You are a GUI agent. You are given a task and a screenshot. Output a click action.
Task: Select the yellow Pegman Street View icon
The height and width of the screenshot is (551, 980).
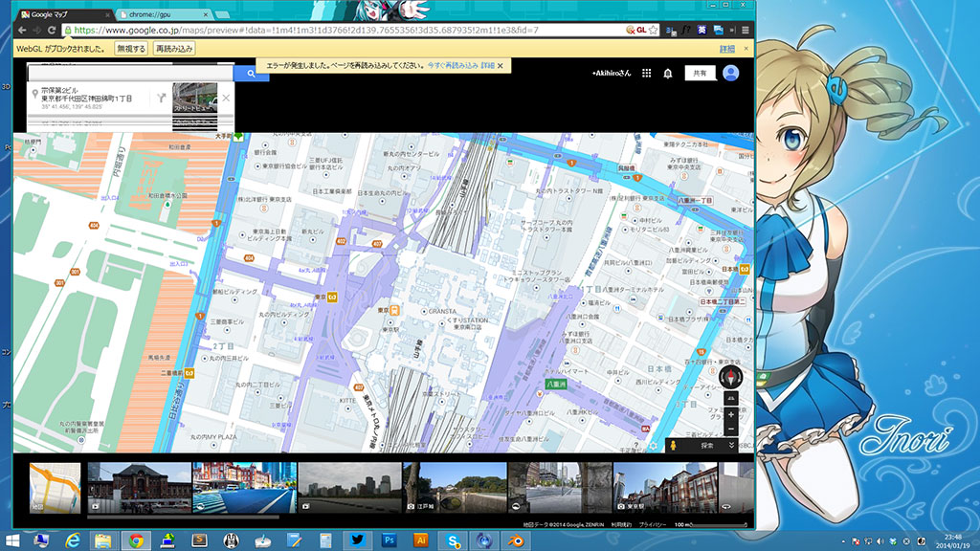point(671,446)
